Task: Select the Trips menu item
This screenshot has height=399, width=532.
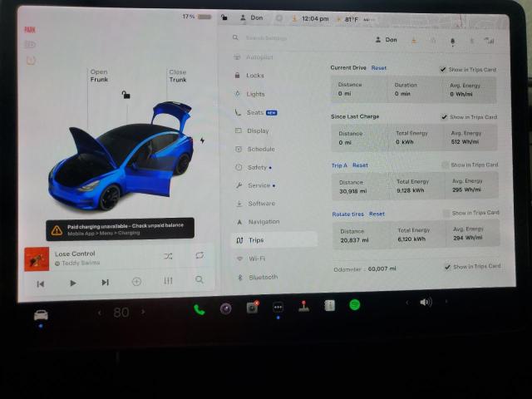Action: [x=274, y=240]
